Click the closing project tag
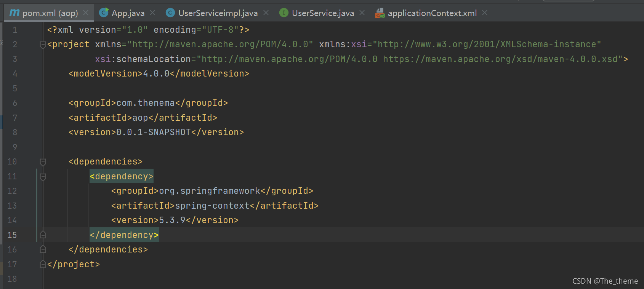 [74, 265]
